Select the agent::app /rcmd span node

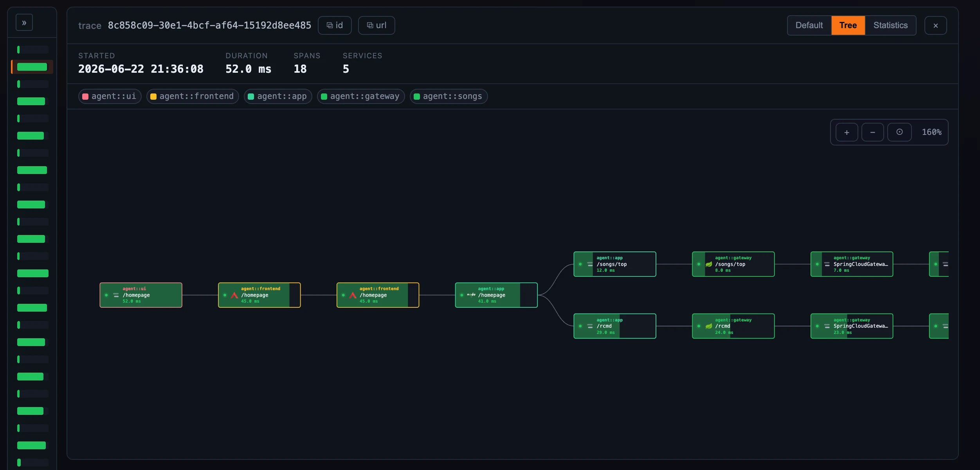[x=615, y=326]
